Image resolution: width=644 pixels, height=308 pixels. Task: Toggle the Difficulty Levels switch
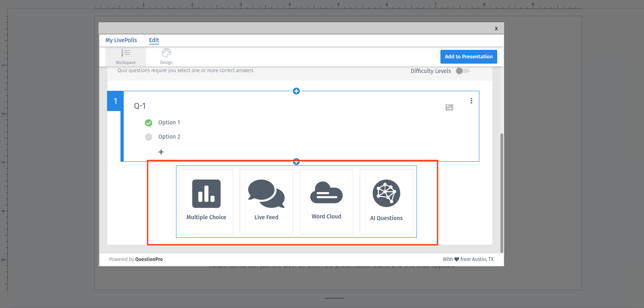point(463,71)
